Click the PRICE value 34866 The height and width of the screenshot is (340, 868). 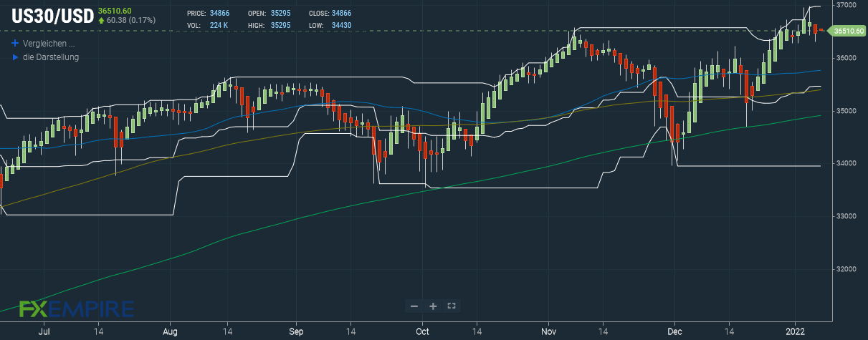click(x=221, y=14)
